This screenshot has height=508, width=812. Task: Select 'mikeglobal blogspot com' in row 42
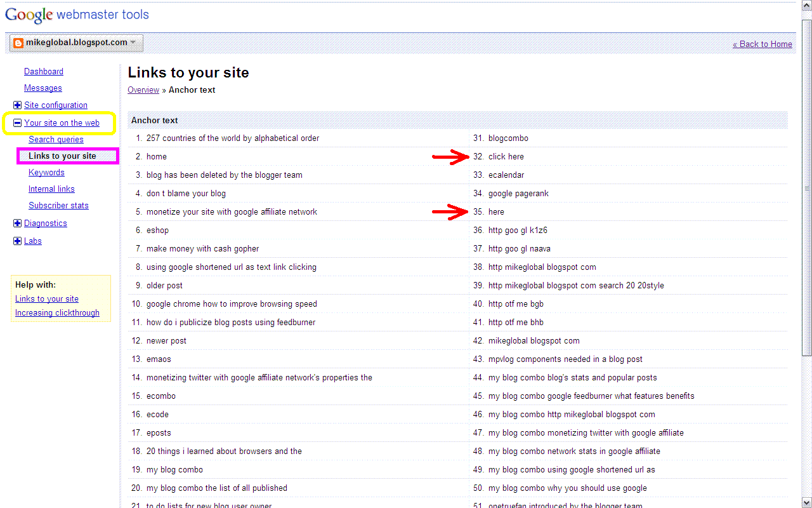click(534, 341)
